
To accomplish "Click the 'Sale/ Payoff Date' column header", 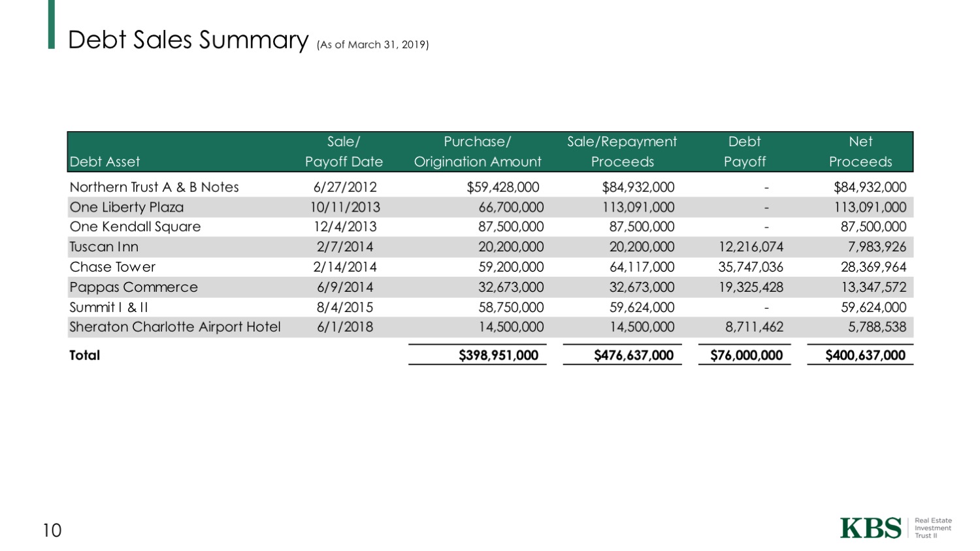I will click(x=344, y=151).
